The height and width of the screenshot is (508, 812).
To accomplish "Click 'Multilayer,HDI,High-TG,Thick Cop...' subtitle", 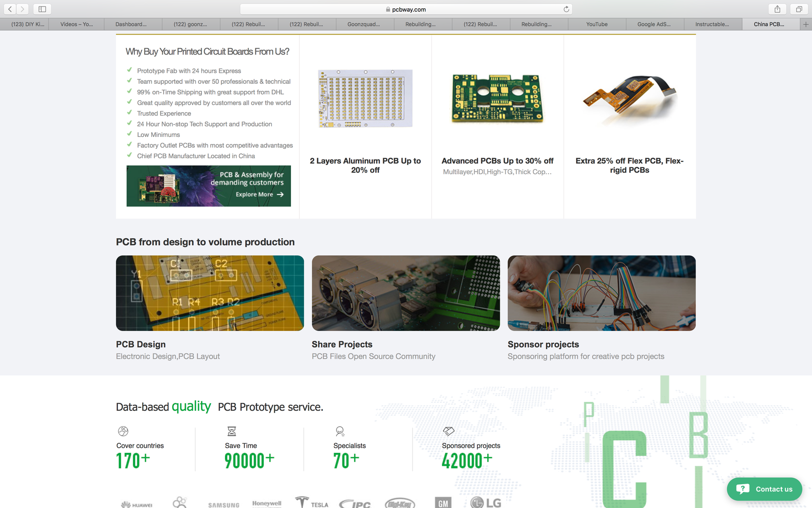I will click(x=497, y=172).
